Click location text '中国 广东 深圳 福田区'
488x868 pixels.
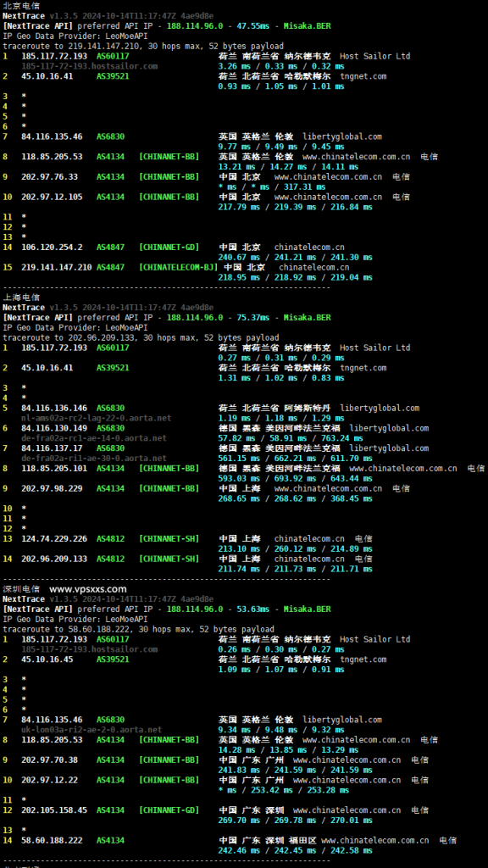coord(268,841)
